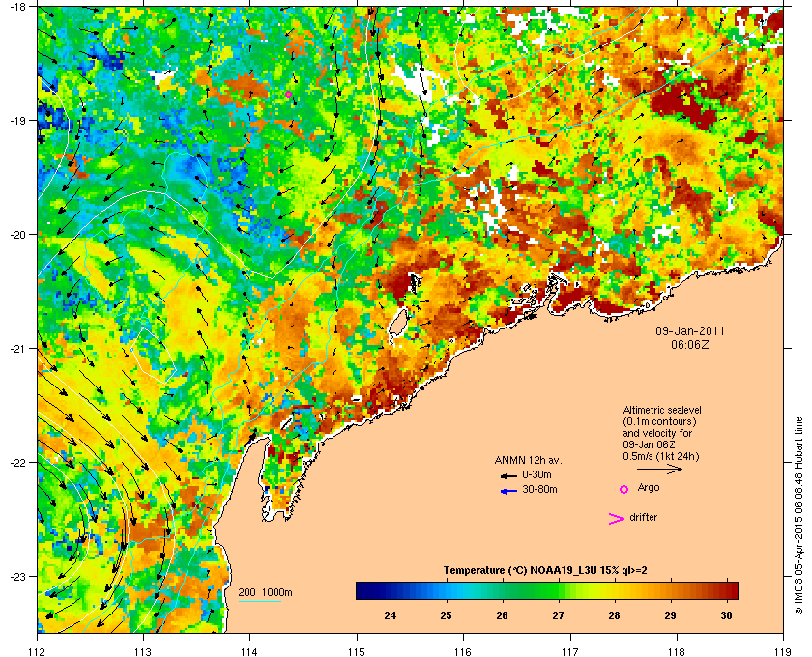812x657 pixels.
Task: Click color bar tick label 26
Action: [x=502, y=615]
